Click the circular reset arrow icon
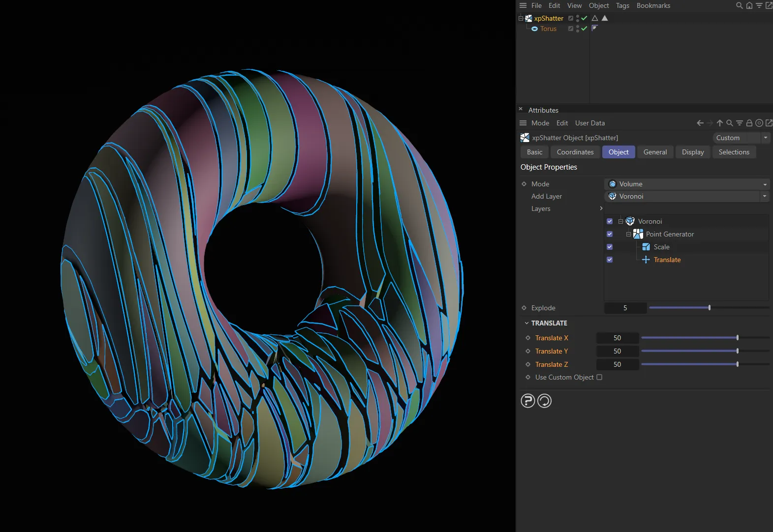Screen dimensions: 773x532 pyautogui.click(x=544, y=401)
